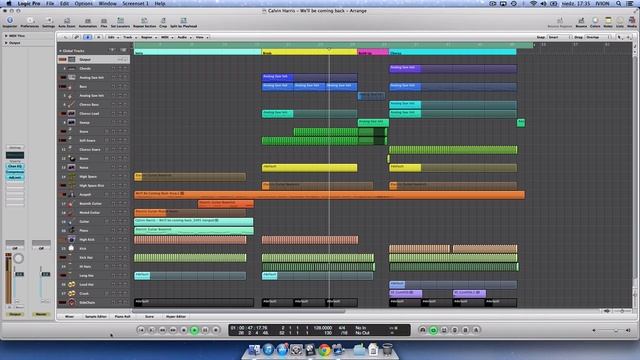Open Google Chrome from the Dock
The image size is (640, 360).
[x=324, y=350]
